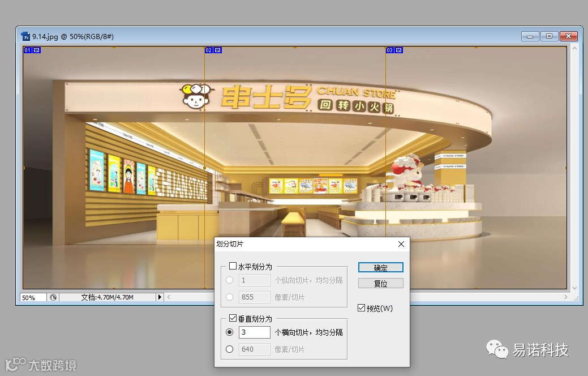Viewport: 588px width, 376px height.
Task: Click the vertical scrollbar up arrow
Action: (574, 48)
